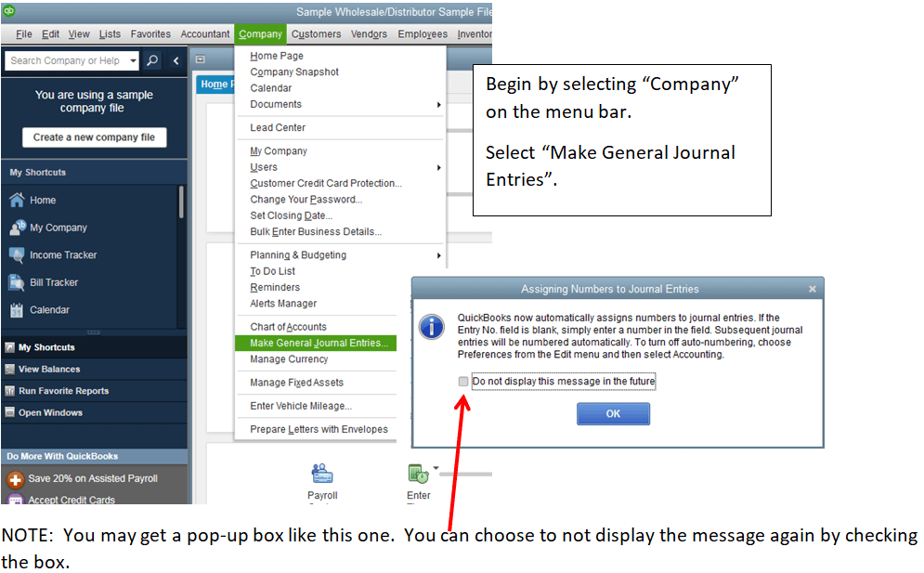
Task: Open the Edit menu
Action: coord(50,34)
